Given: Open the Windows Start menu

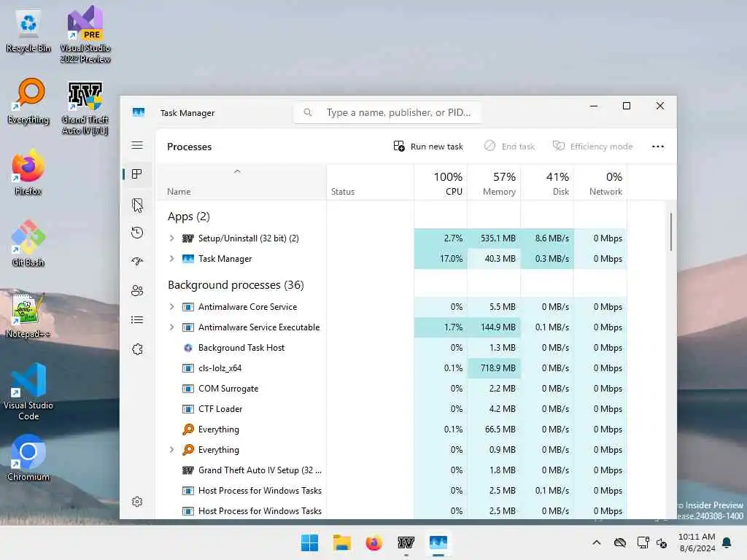Looking at the screenshot, I should click(x=309, y=542).
